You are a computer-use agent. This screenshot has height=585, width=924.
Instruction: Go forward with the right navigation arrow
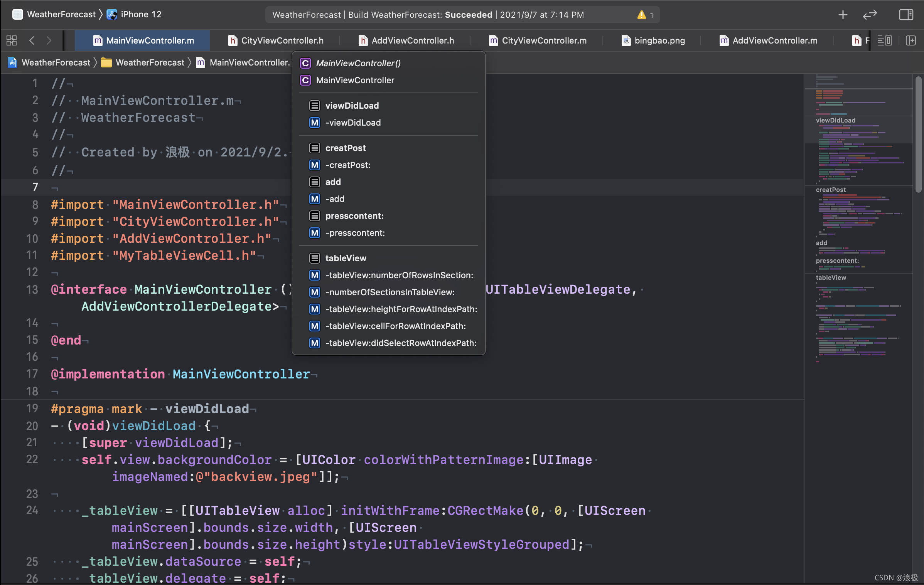(49, 40)
